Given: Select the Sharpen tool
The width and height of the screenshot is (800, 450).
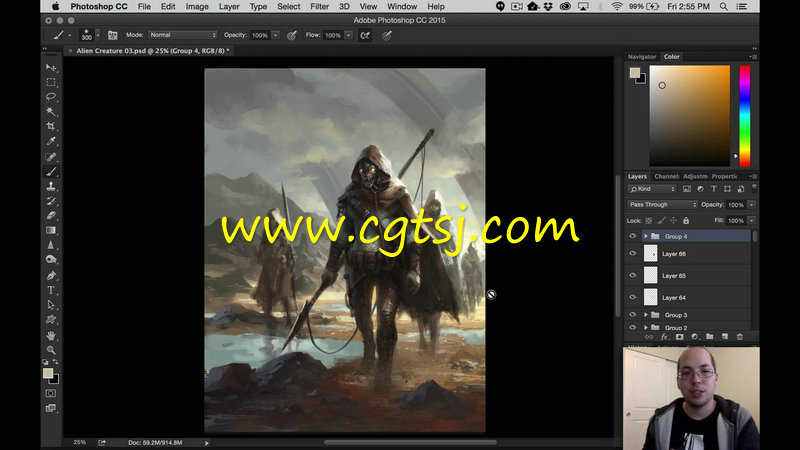Looking at the screenshot, I should tap(51, 245).
